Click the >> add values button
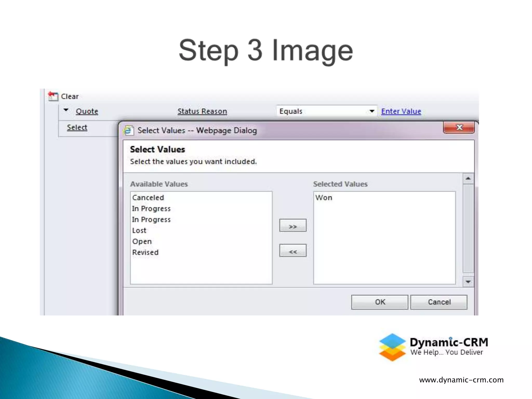The image size is (532, 399). click(x=293, y=225)
